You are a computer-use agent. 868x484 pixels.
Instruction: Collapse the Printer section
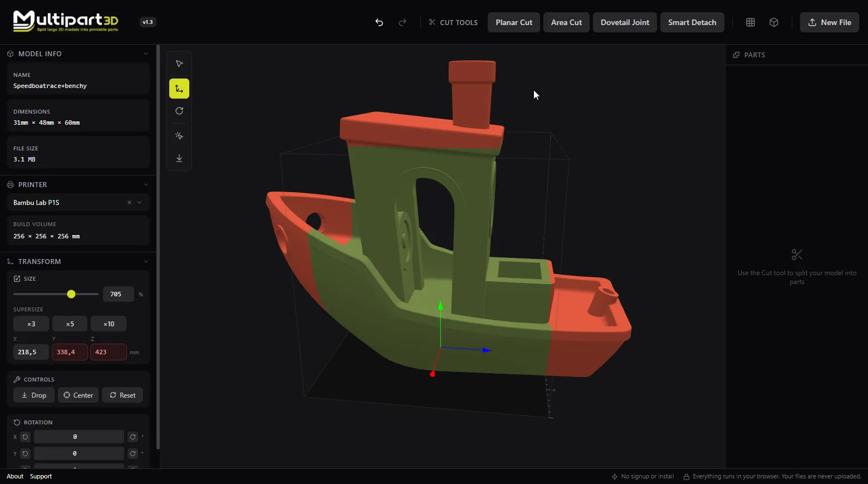click(146, 185)
